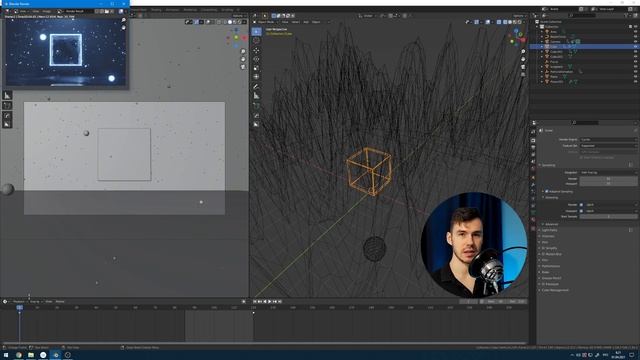640x360 pixels.
Task: Select the Transform tool in right viewport
Action: coord(256,77)
